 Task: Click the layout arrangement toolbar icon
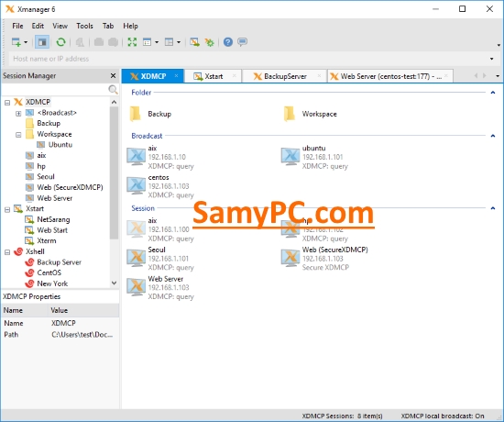170,42
